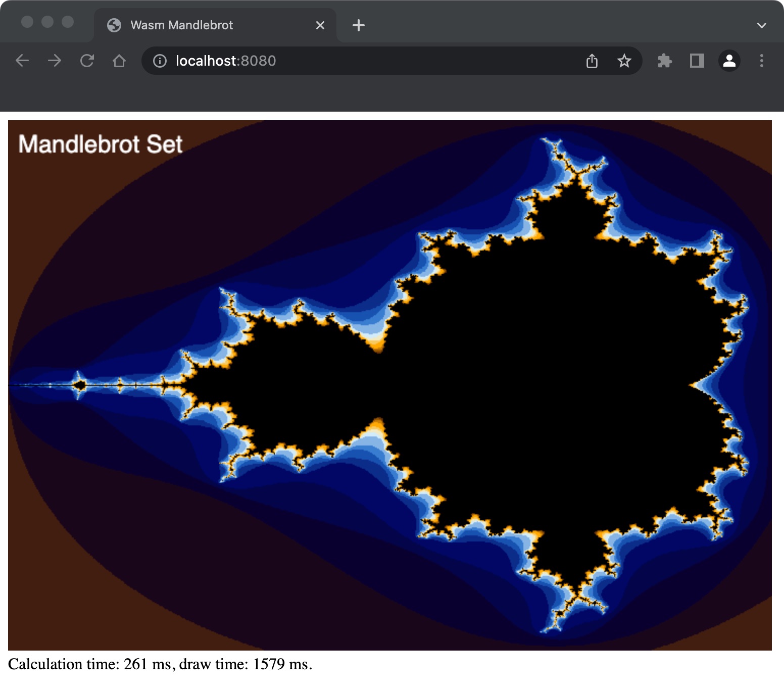Go forward to the next page
Viewport: 784px width, 693px height.
[55, 61]
